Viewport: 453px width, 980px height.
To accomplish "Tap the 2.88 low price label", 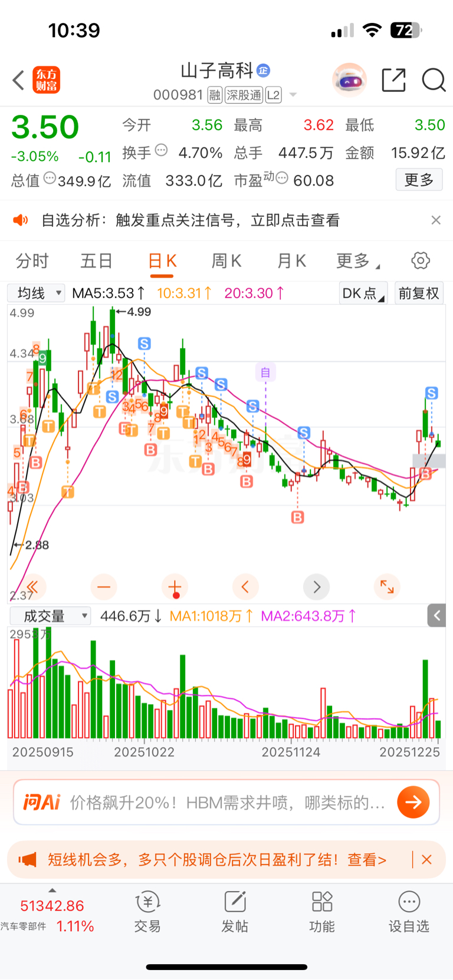I will (37, 545).
